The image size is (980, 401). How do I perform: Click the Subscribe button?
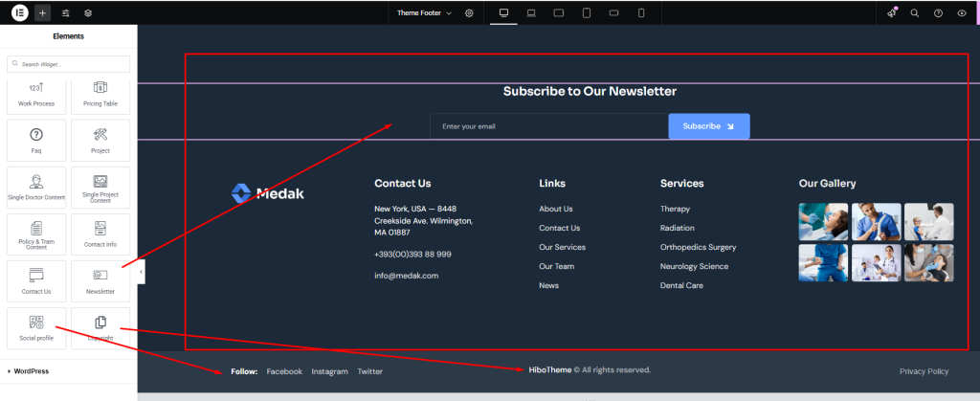708,126
